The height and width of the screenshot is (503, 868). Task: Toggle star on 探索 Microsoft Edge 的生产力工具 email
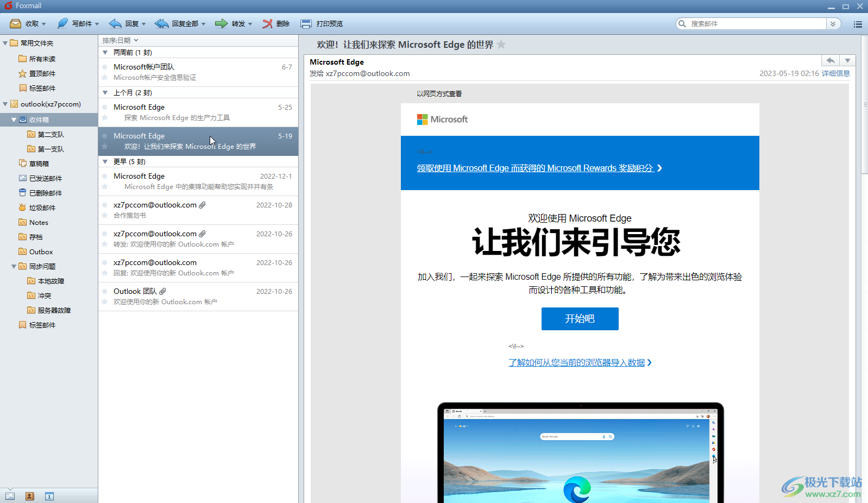point(105,118)
